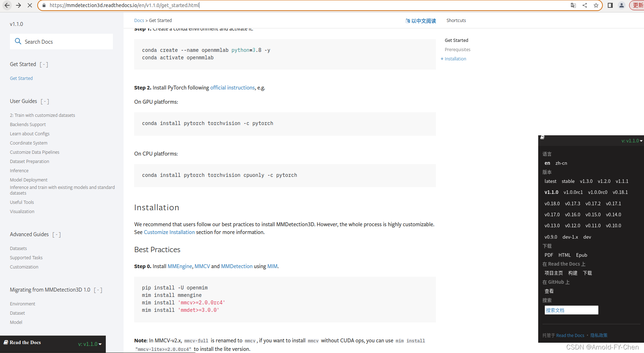Open Visualization page
Viewport: 644px width, 353px height.
click(x=22, y=211)
